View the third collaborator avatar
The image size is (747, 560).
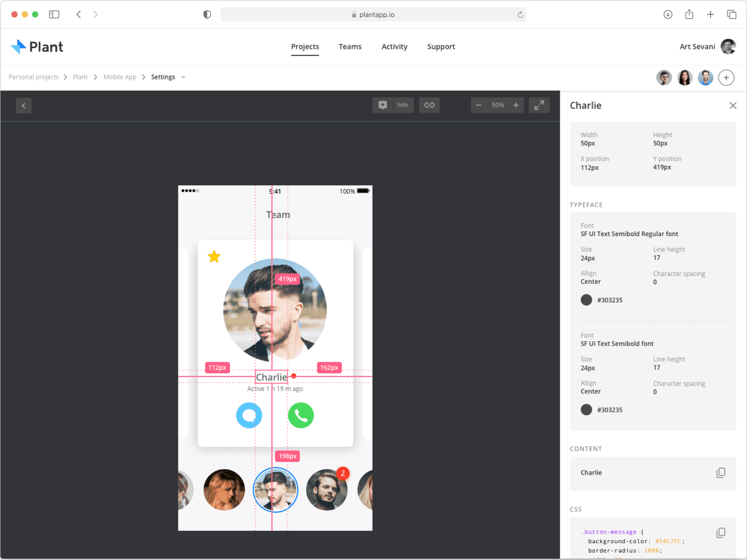705,77
